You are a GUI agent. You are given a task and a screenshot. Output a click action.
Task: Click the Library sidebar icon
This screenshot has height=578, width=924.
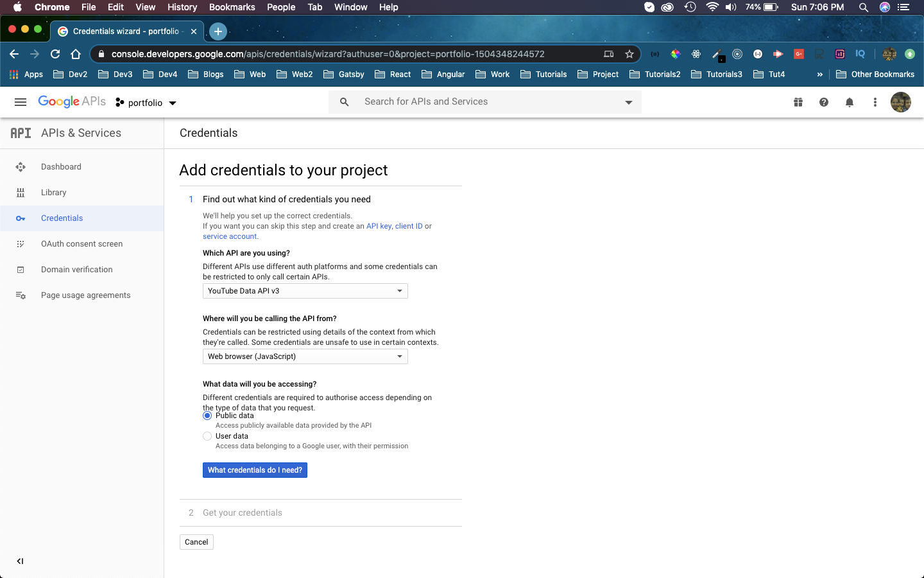click(21, 193)
